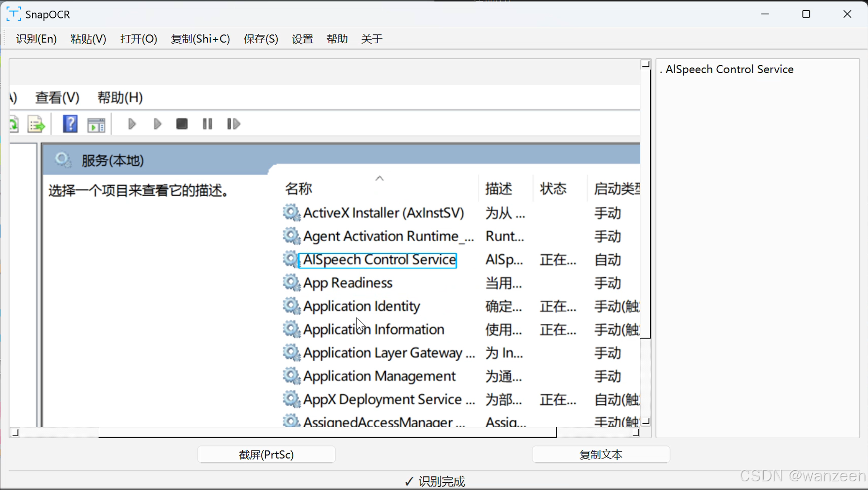Click 自动 startup type for AISpeech row

tap(608, 260)
